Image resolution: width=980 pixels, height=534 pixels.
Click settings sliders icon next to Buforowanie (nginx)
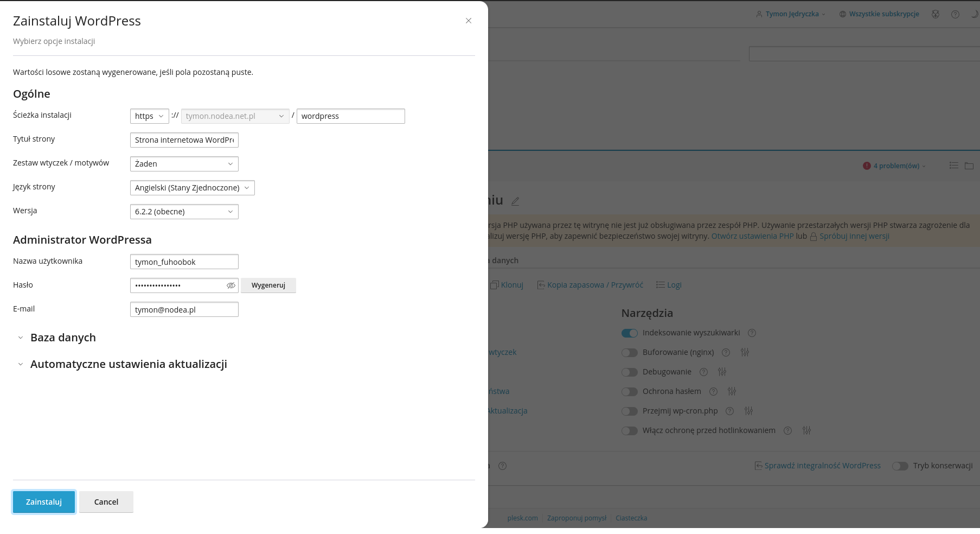pos(745,353)
